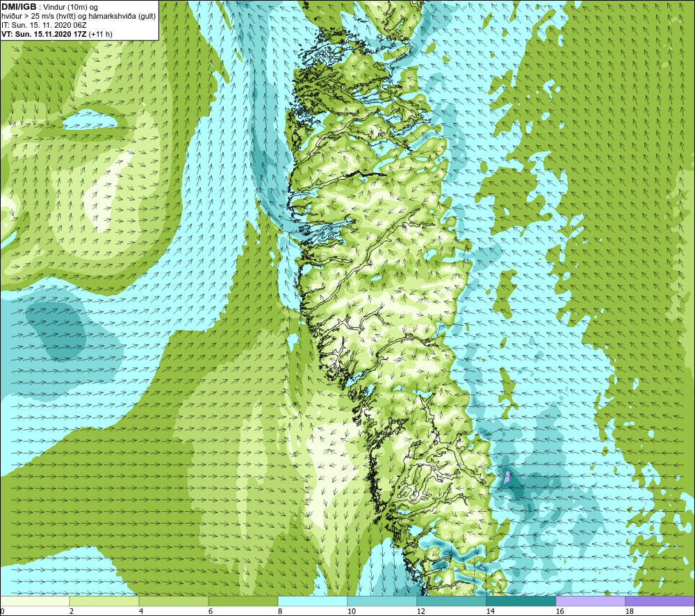Click the scale label "6"

pos(211,612)
